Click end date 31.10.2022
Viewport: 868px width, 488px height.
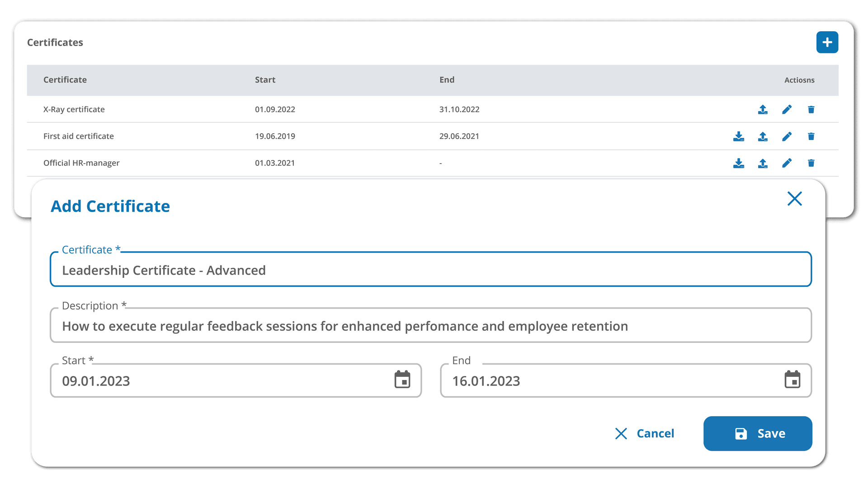[x=459, y=109]
